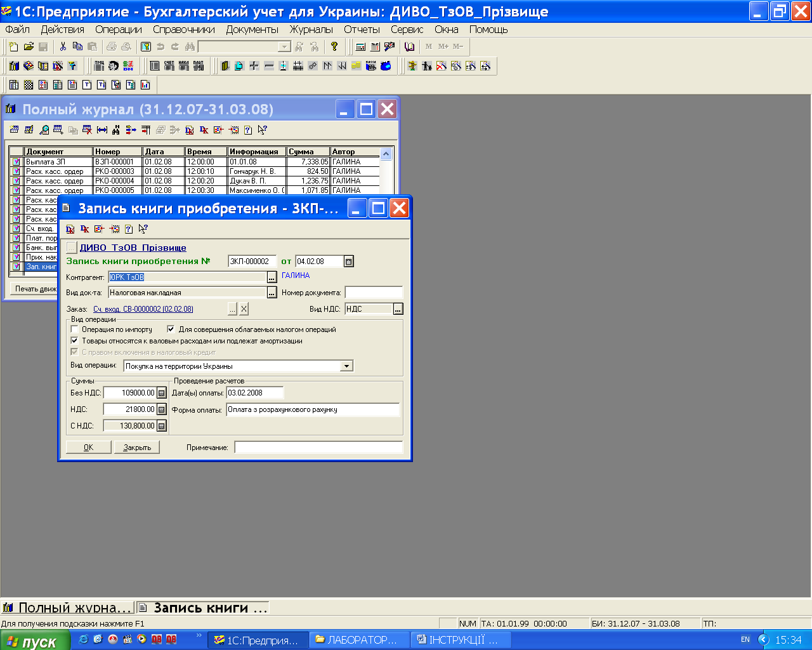The height and width of the screenshot is (650, 812).
Task: Click the binoculars Find icon in main toolbar
Action: (x=190, y=47)
